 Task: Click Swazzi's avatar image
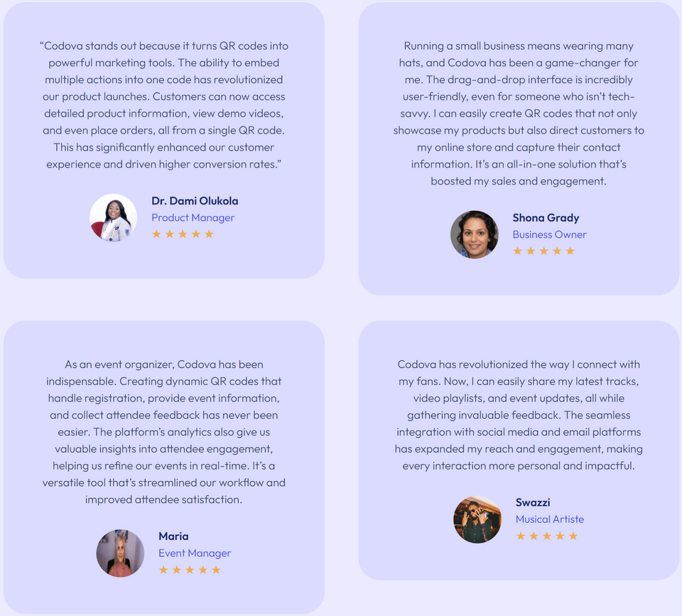tap(477, 519)
